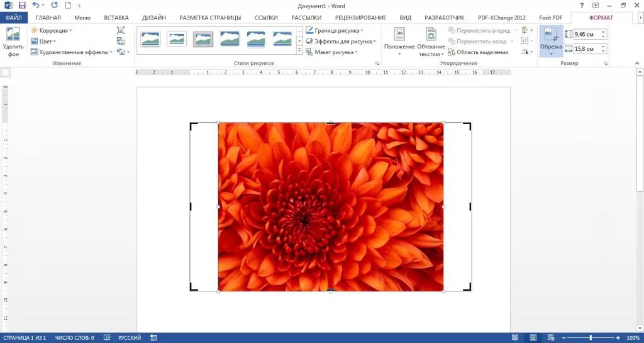This screenshot has width=644, height=343.
Task: Open Обтекание текстом dropdown
Action: coord(431,42)
